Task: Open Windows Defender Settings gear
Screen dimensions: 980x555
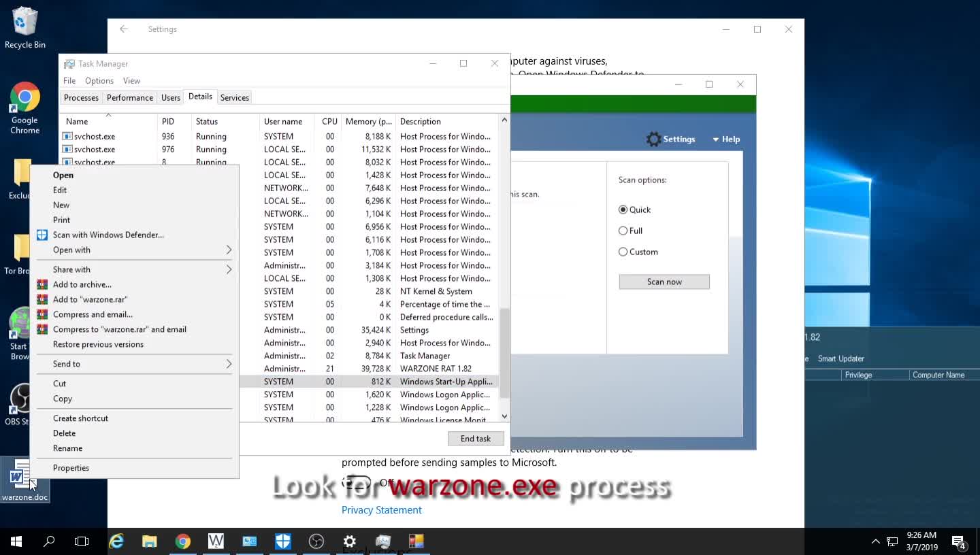Action: [x=671, y=139]
